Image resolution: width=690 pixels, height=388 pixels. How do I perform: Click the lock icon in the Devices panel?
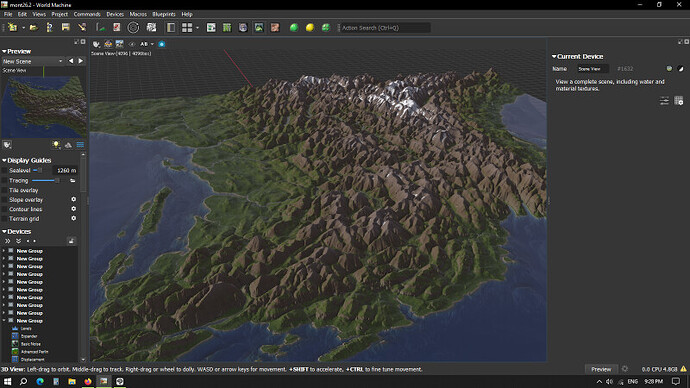tap(71, 241)
